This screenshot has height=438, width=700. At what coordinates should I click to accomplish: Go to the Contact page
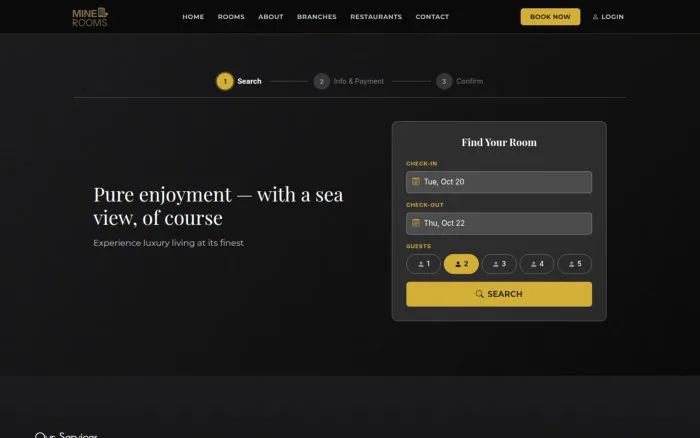point(432,17)
